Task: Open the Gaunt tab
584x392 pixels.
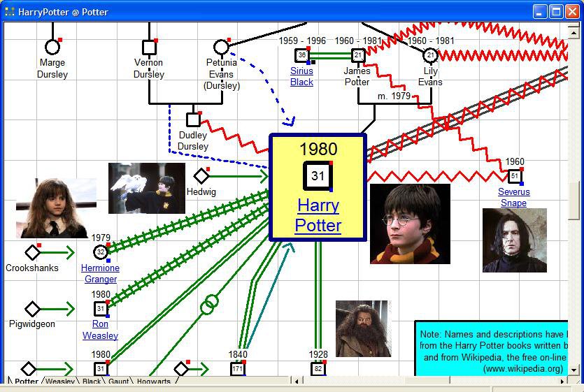Action: (119, 381)
